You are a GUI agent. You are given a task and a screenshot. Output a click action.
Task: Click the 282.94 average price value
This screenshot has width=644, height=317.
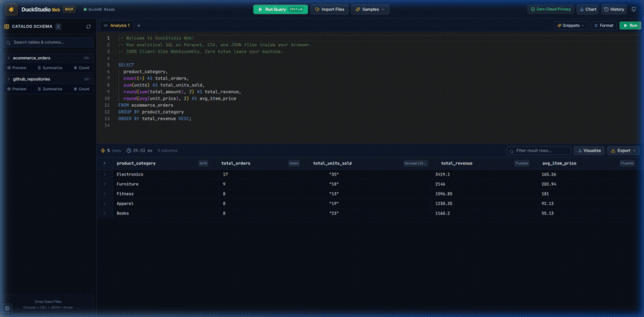pos(549,184)
